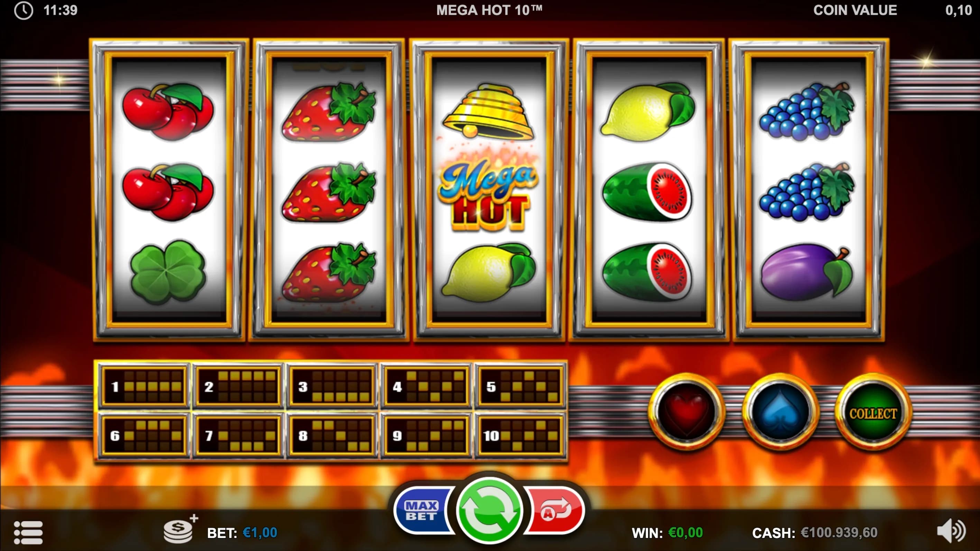
Task: Mute the game sound
Action: (x=951, y=531)
